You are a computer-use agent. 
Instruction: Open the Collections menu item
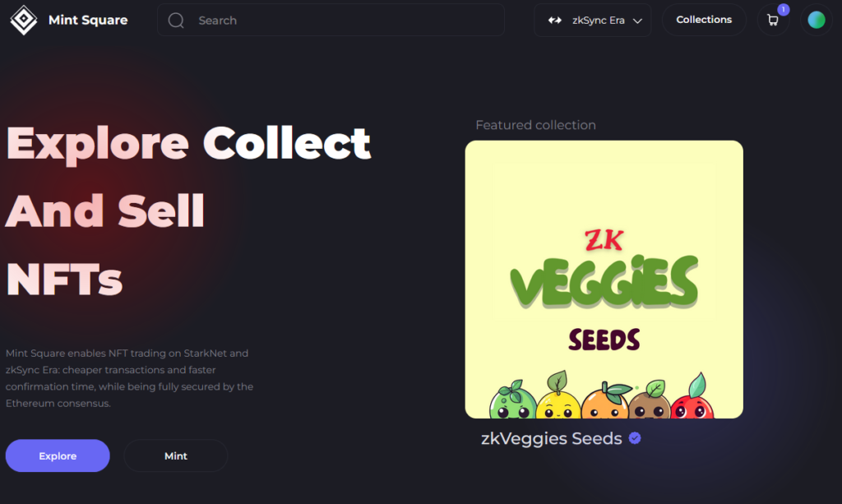point(704,20)
